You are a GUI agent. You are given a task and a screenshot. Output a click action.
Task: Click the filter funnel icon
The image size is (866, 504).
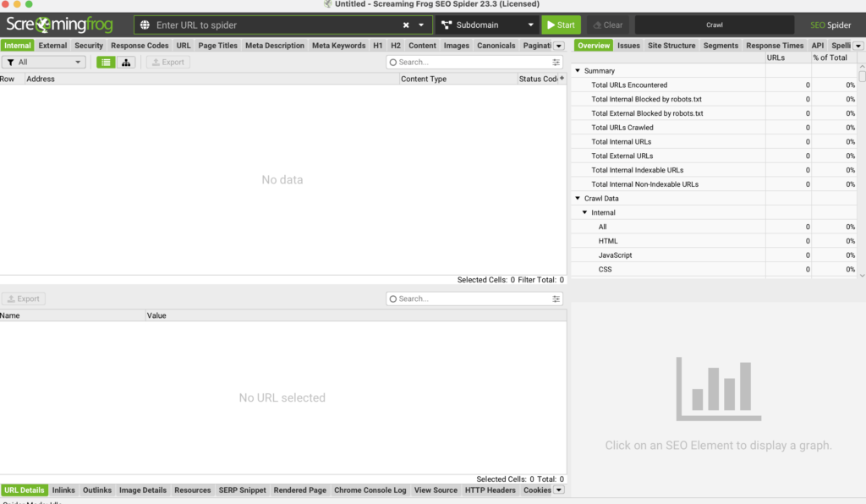click(10, 63)
